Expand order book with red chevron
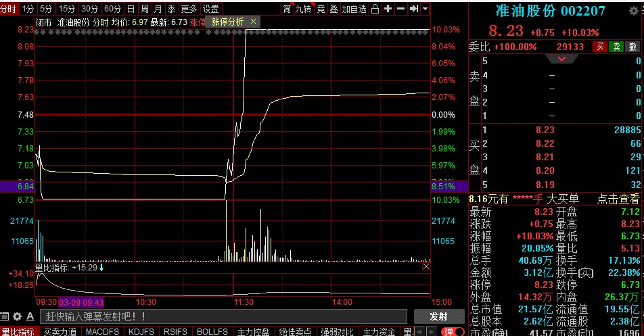 coord(560,59)
